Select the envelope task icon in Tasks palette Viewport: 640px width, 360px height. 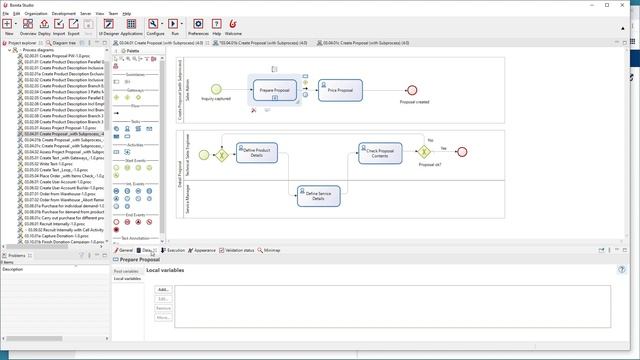click(x=149, y=129)
